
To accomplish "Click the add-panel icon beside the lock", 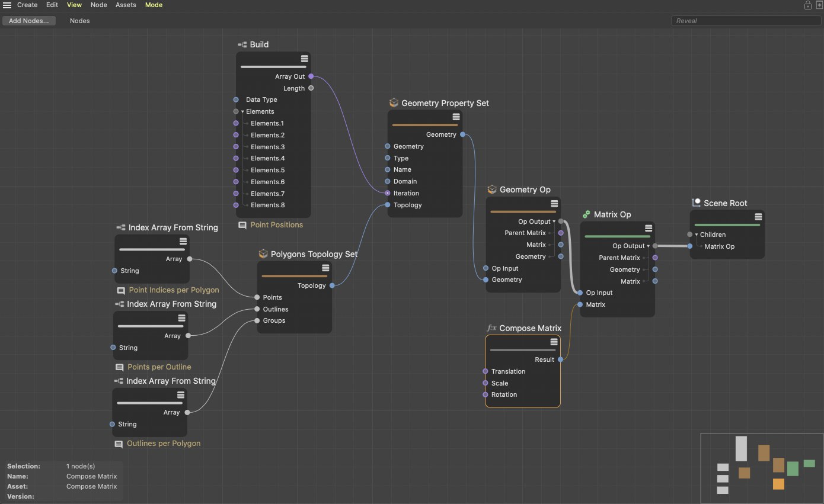I will [x=819, y=5].
